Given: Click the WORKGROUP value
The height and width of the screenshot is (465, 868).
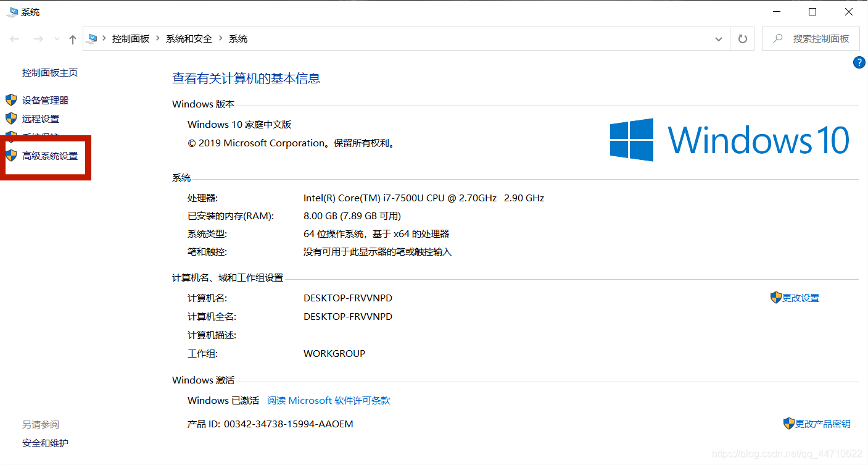Looking at the screenshot, I should coord(334,353).
